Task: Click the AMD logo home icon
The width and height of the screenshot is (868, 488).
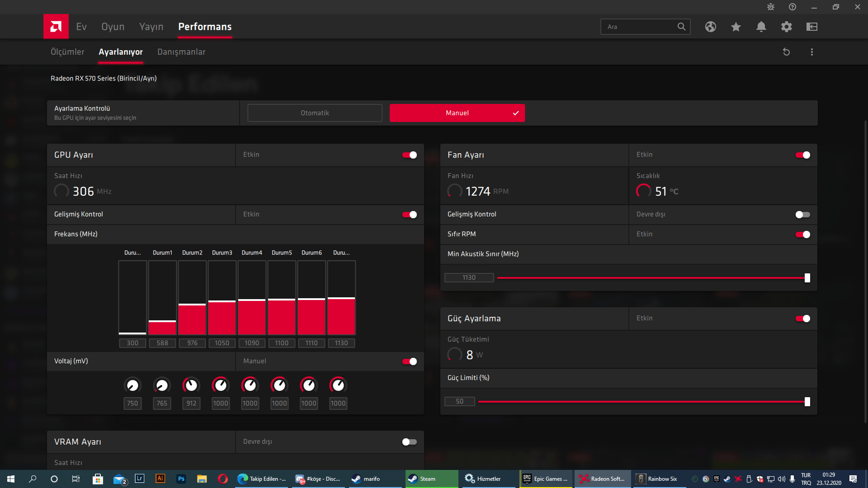Action: coord(56,27)
